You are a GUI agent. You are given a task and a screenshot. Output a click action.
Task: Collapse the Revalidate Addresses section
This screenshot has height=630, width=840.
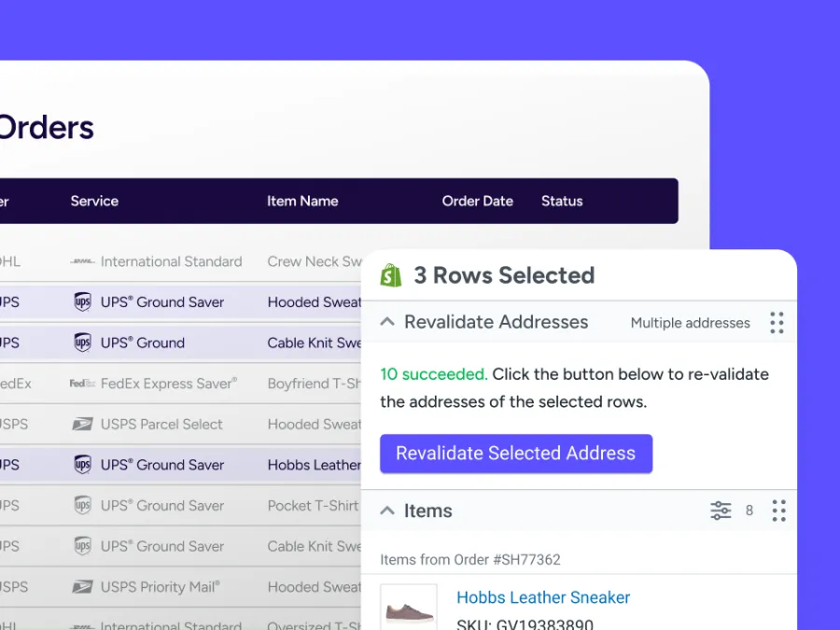(x=387, y=322)
